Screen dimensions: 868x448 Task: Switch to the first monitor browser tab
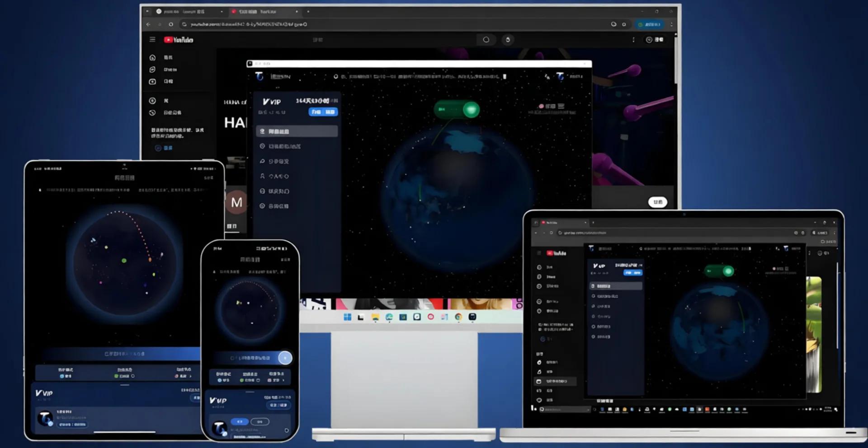189,11
